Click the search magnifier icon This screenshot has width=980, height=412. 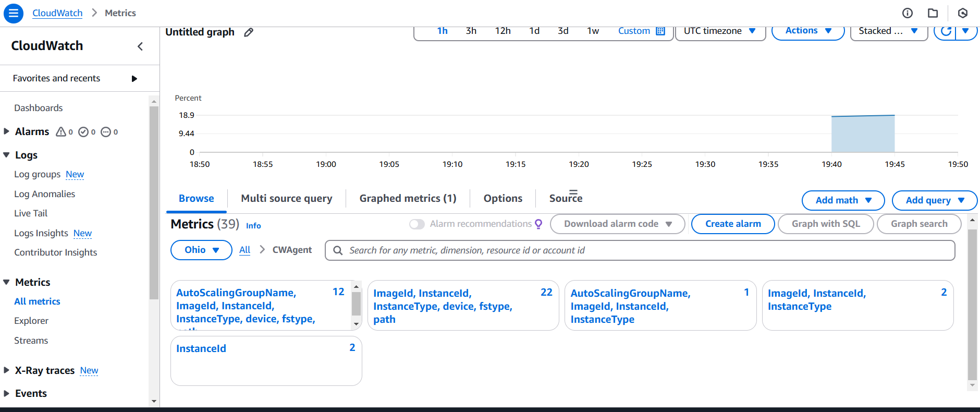338,250
